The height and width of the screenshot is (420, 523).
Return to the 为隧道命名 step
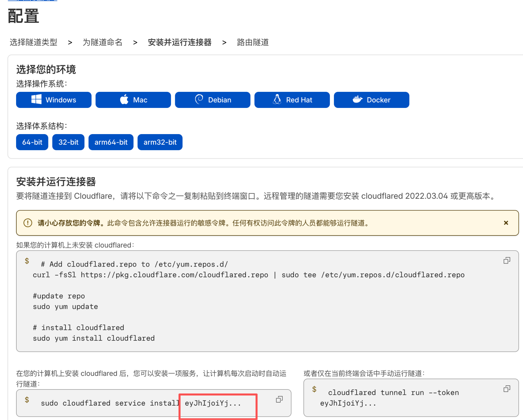[x=102, y=42]
